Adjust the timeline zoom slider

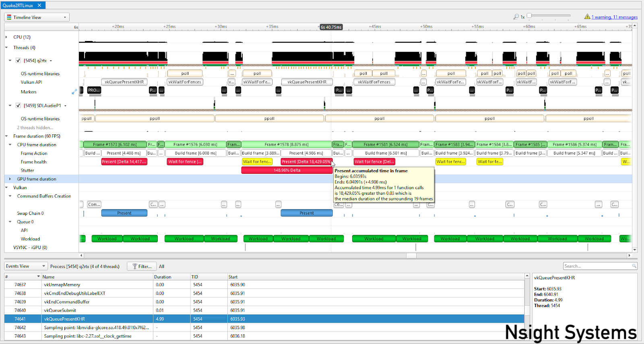click(x=529, y=16)
